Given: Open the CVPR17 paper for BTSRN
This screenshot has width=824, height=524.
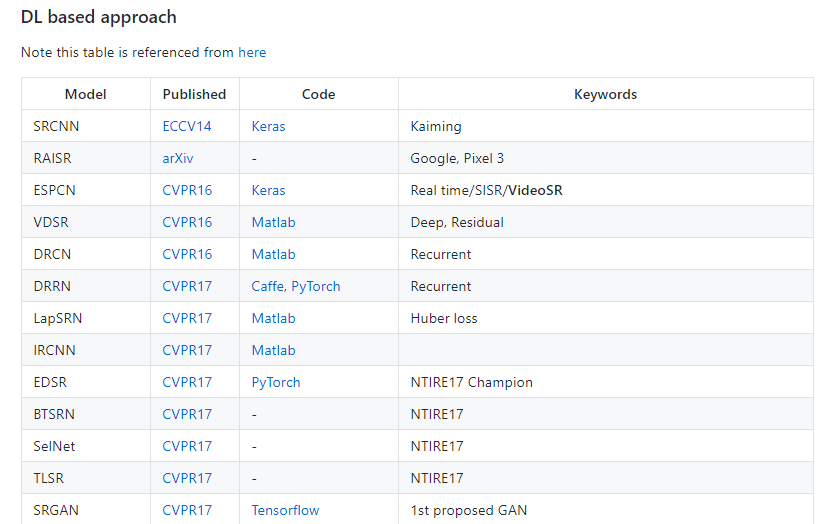Looking at the screenshot, I should pos(187,414).
